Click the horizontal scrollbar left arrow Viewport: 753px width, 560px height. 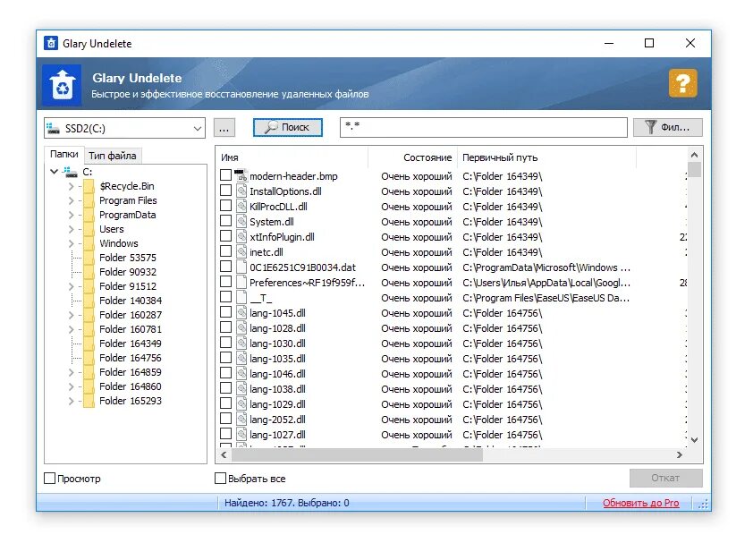coord(224,454)
